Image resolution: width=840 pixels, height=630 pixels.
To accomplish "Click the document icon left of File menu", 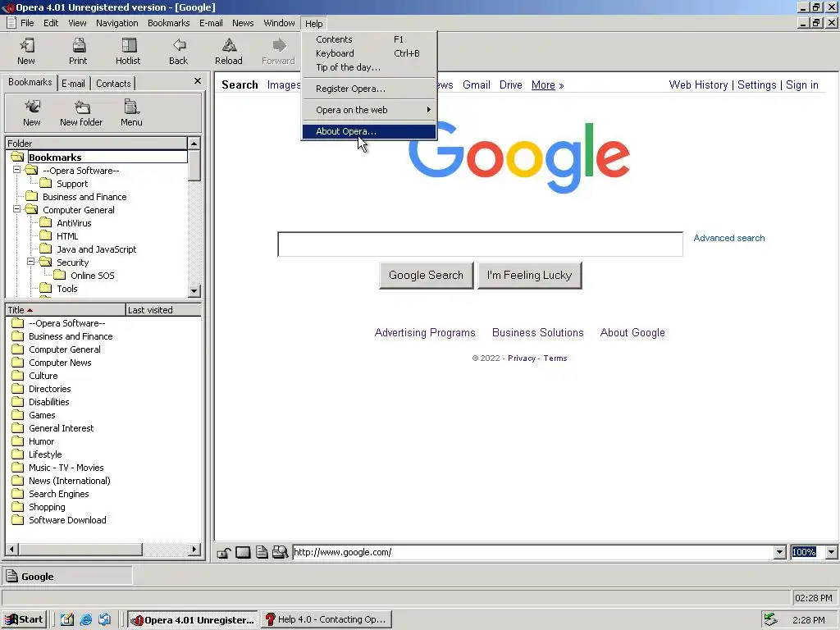I will [11, 22].
